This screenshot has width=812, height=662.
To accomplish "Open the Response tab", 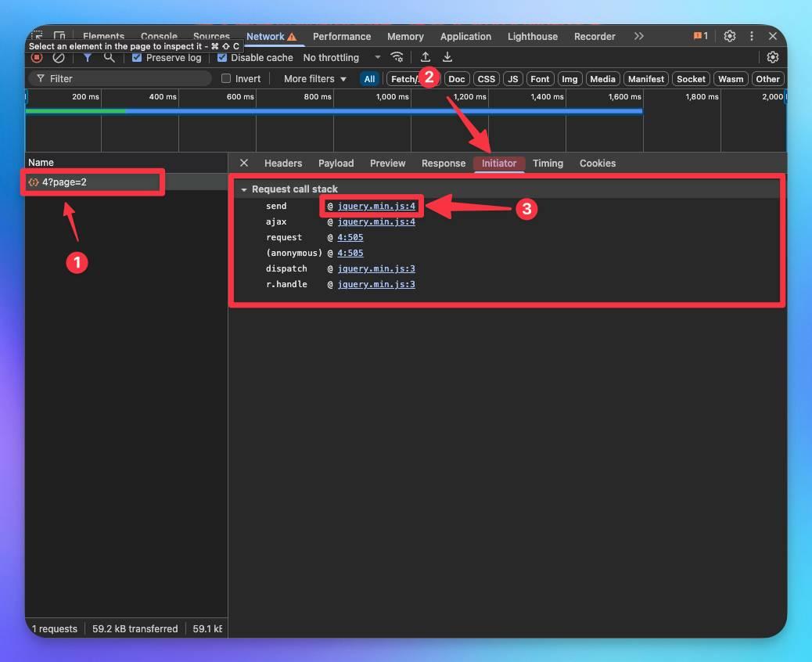I will [x=444, y=164].
